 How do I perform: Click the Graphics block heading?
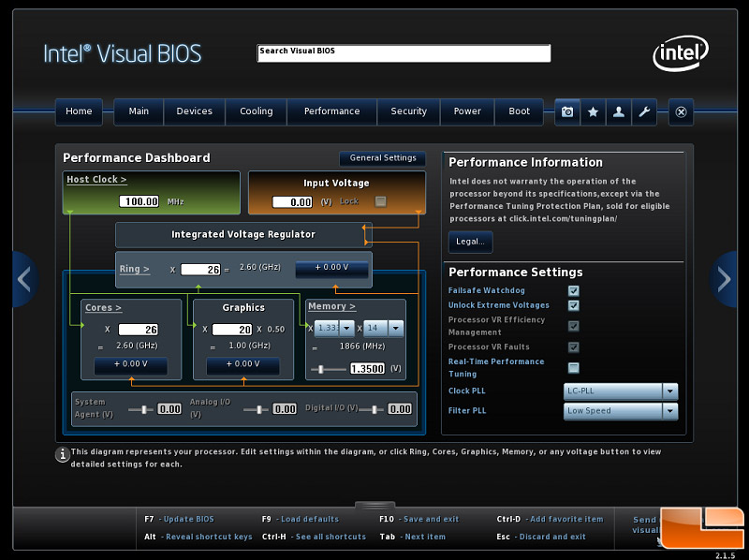243,308
